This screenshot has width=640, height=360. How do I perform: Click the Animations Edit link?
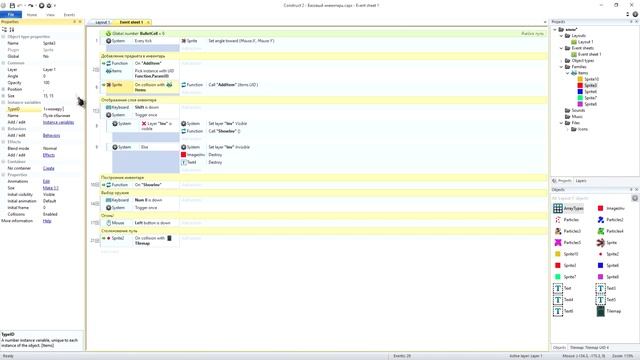coord(46,181)
